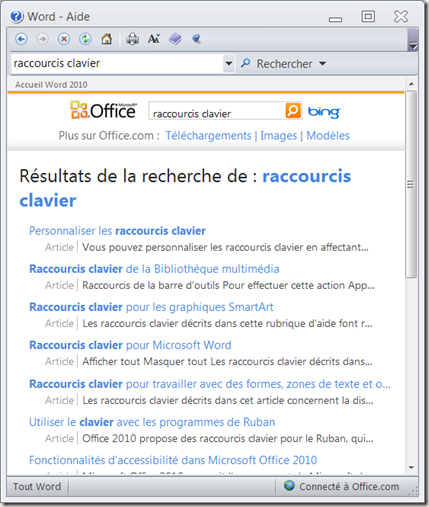Show table of contents with book icon

point(175,39)
